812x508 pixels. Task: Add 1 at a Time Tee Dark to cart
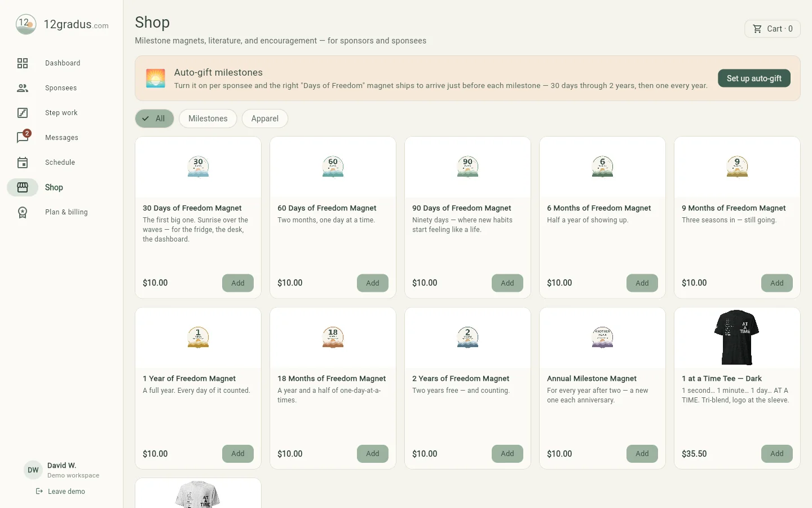(777, 454)
